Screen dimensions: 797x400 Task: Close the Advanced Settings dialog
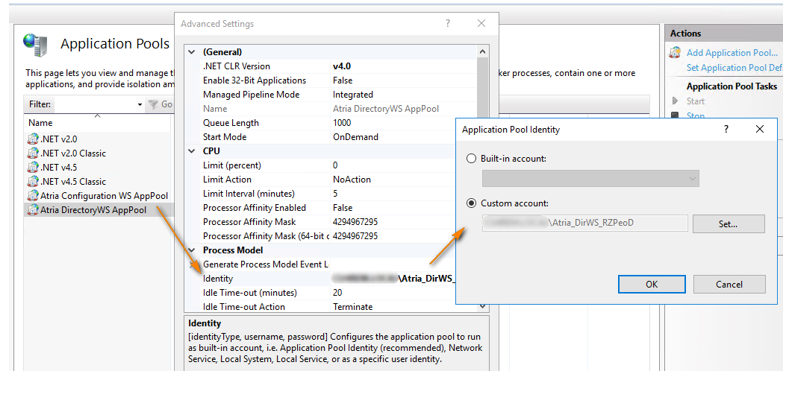(481, 23)
